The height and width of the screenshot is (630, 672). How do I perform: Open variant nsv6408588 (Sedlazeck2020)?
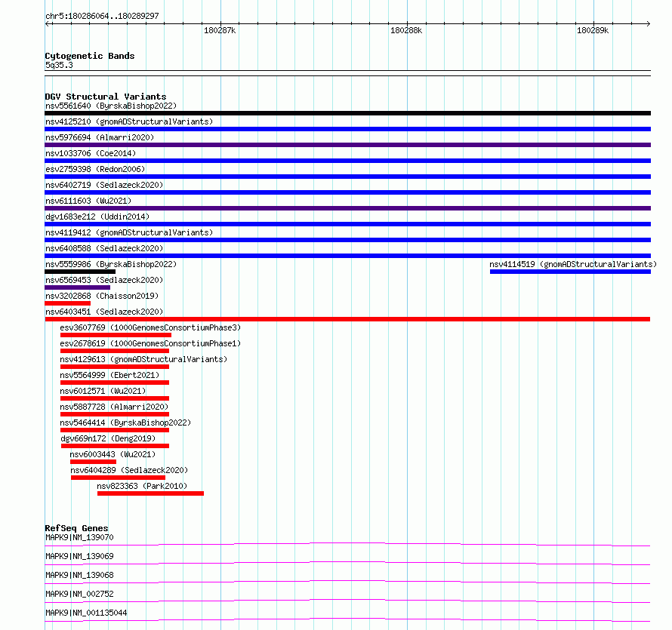[x=104, y=248]
